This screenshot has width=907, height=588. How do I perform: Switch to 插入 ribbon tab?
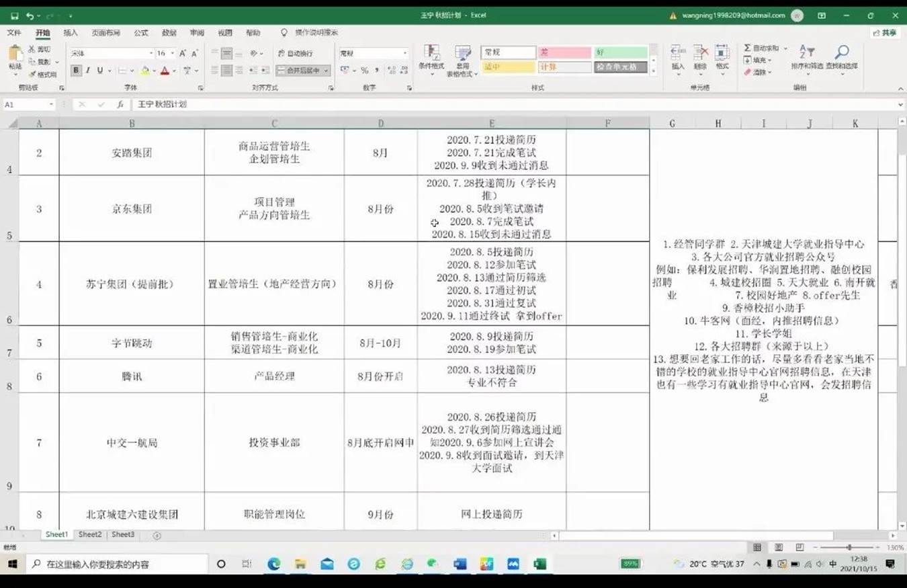(71, 32)
